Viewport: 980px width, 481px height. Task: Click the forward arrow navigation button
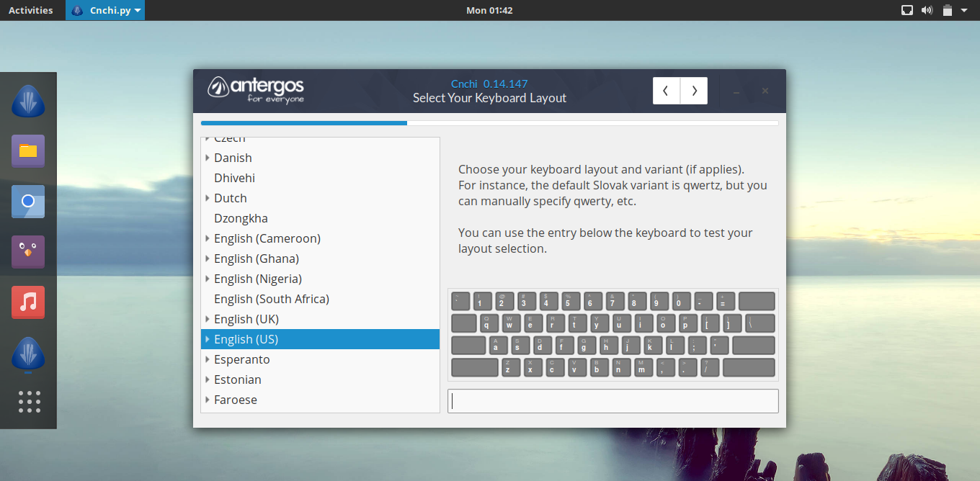click(694, 91)
